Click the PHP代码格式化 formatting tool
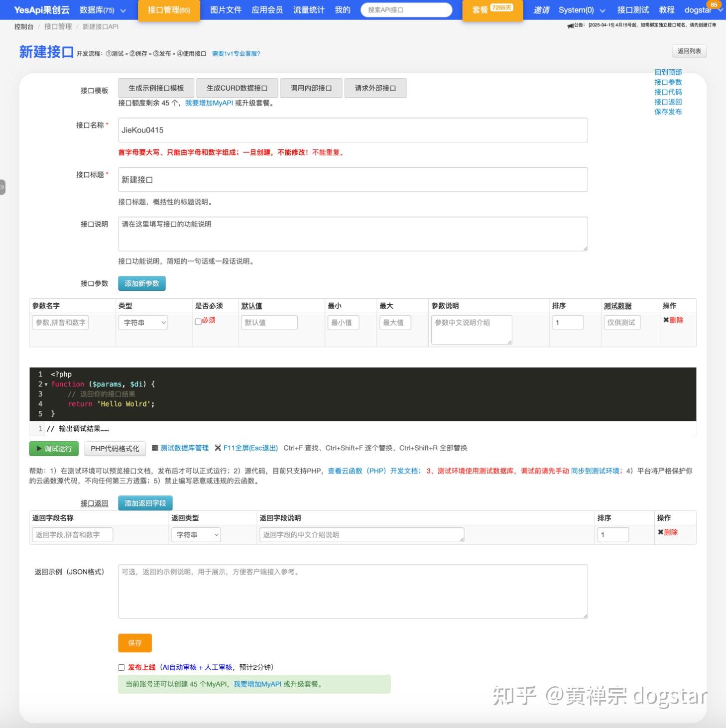Image resolution: width=726 pixels, height=728 pixels. [115, 449]
